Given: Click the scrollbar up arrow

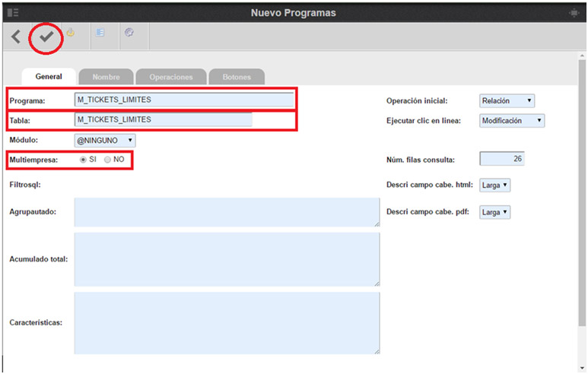Looking at the screenshot, I should point(582,55).
